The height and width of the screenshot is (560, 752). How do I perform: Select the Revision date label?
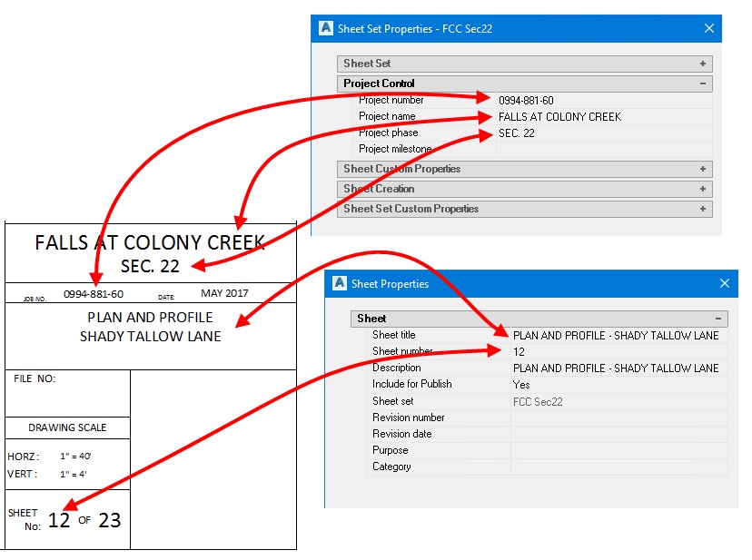coord(402,434)
